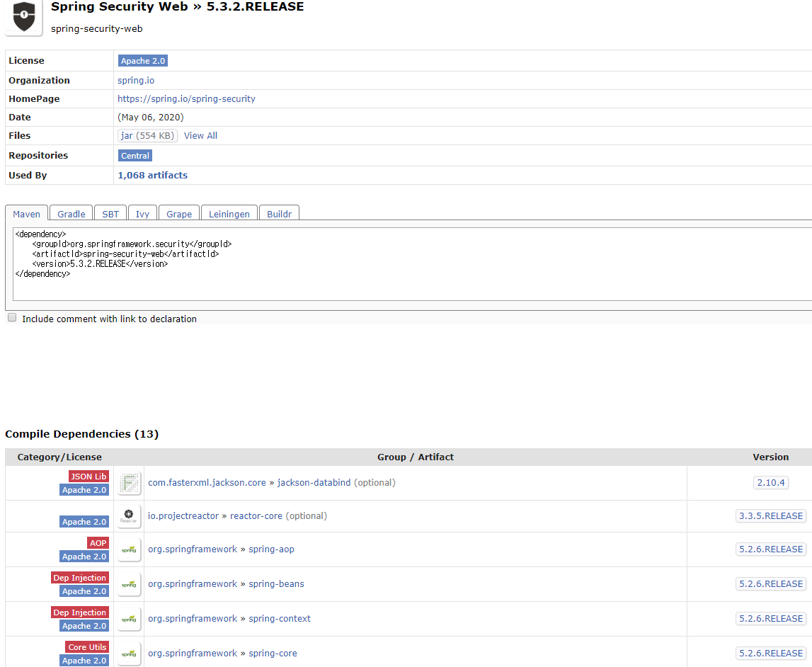
Task: Click the (May 06, 2020) date text
Action: [x=151, y=117]
